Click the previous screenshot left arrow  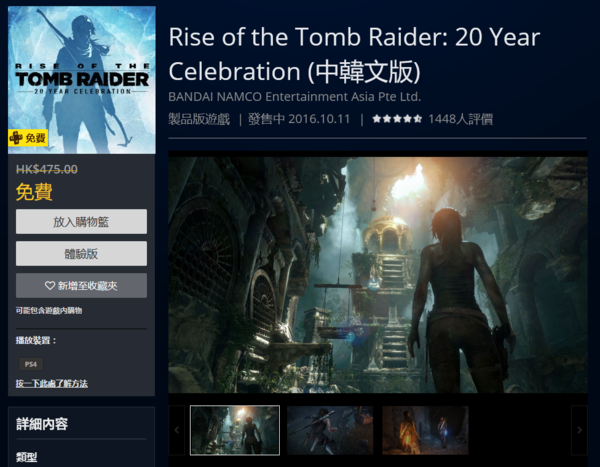(177, 430)
